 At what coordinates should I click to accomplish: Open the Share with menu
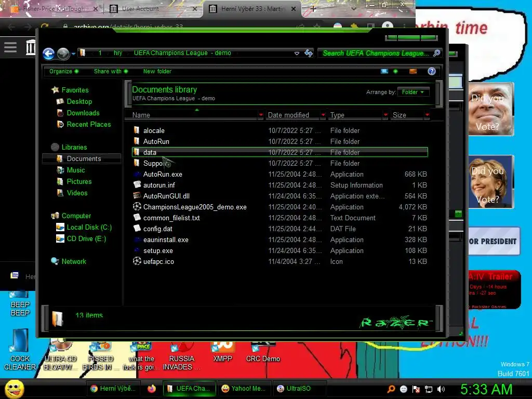pyautogui.click(x=111, y=71)
